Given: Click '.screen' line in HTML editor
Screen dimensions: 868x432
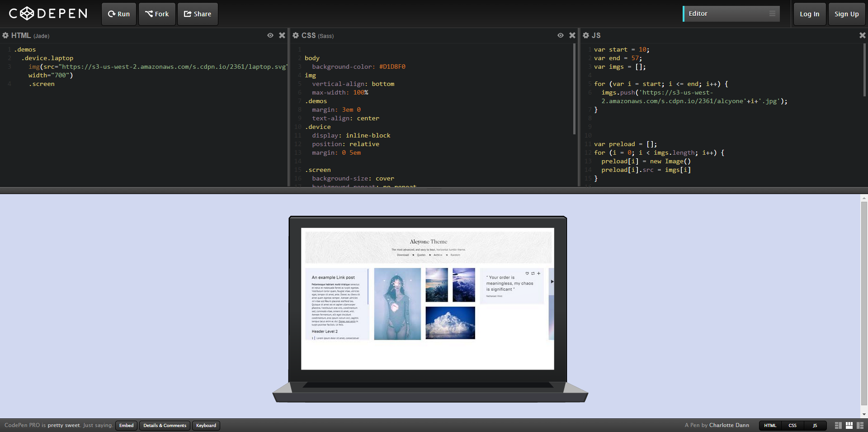Looking at the screenshot, I should (x=42, y=84).
